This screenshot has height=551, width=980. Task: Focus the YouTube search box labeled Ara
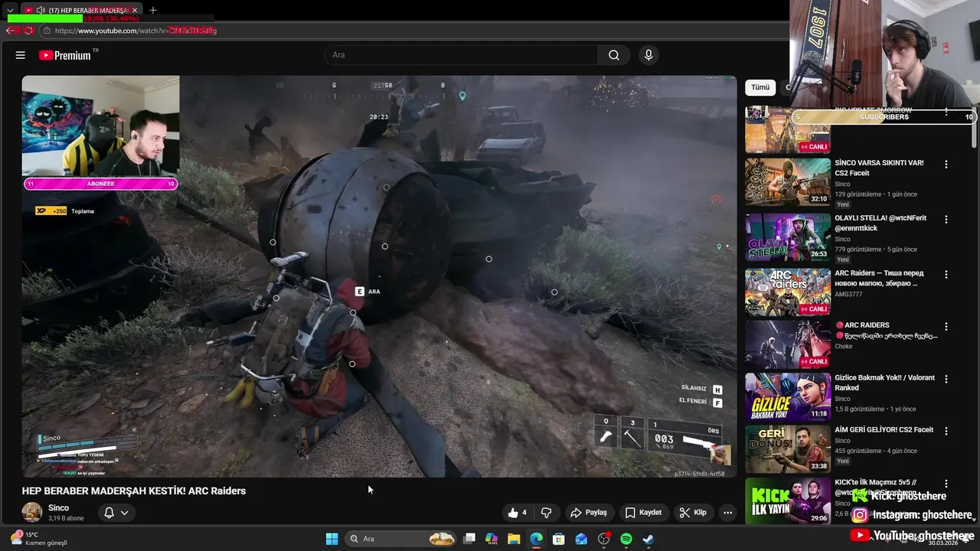461,55
